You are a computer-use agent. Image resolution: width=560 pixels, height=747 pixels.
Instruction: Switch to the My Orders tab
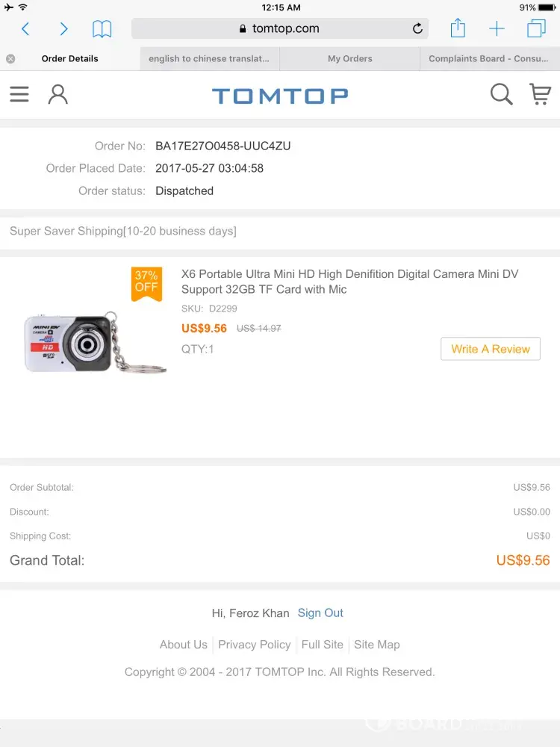coord(350,58)
